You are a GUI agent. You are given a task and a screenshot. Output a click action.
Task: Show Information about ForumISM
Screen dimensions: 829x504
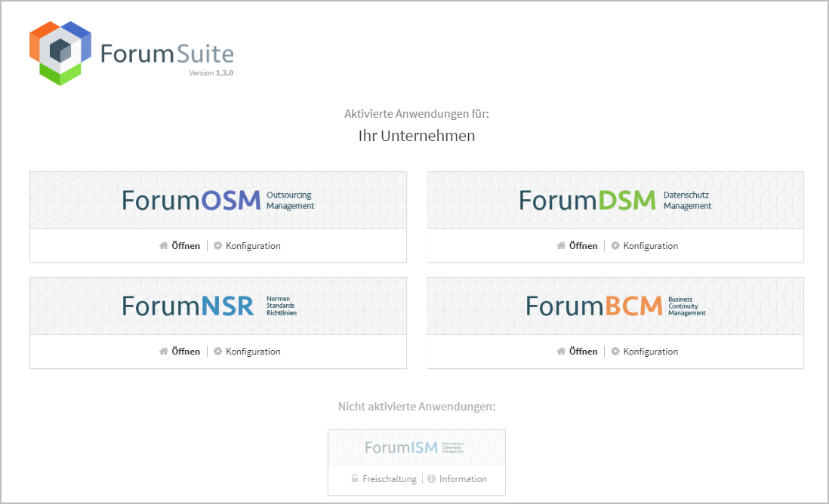click(463, 479)
